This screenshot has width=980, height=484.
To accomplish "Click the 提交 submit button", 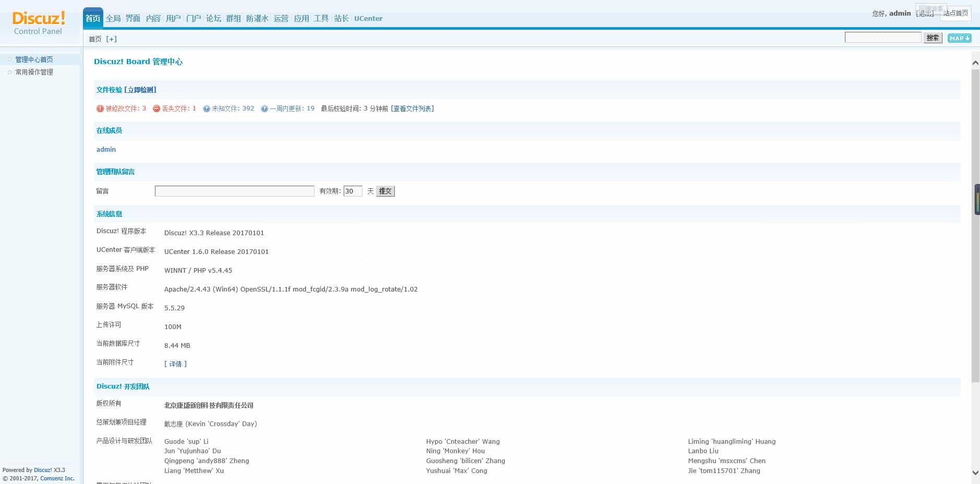I will [385, 191].
